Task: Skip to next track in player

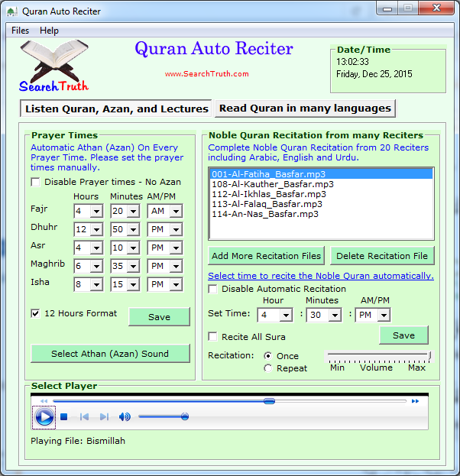Action: coord(104,417)
